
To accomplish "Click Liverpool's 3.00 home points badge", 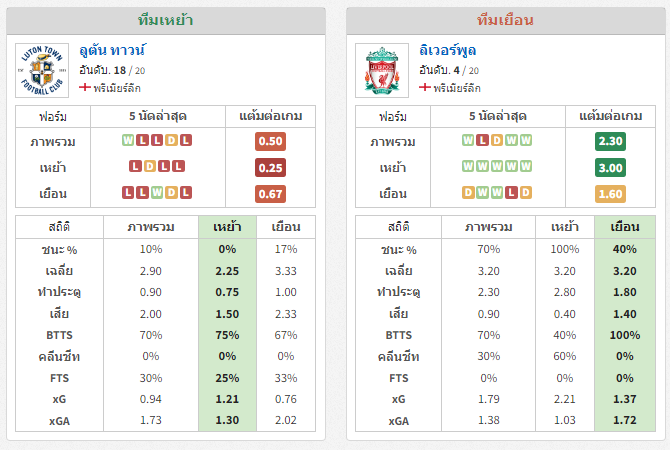I will pyautogui.click(x=610, y=168).
